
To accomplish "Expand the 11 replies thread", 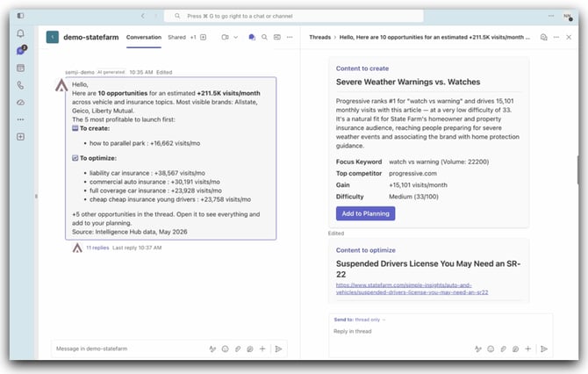I will pos(97,248).
